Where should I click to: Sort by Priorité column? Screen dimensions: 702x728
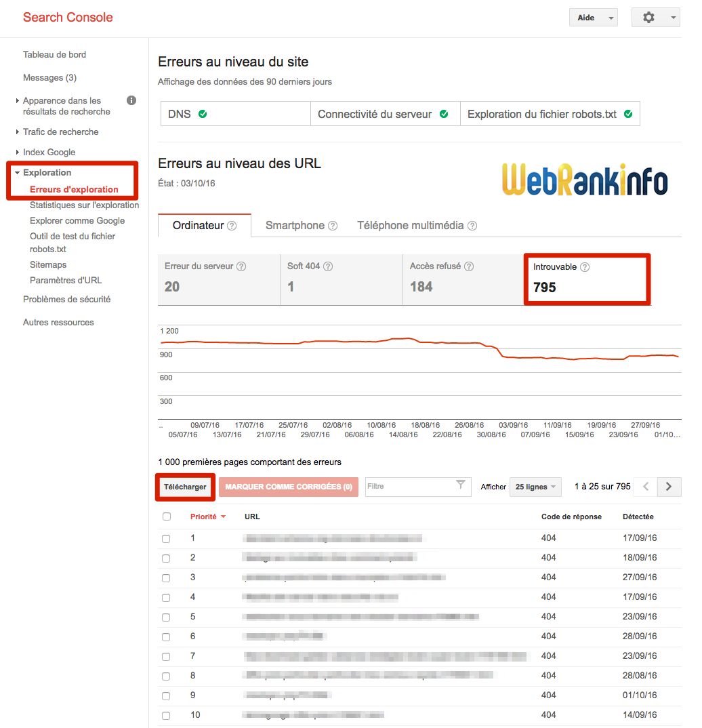pyautogui.click(x=208, y=517)
